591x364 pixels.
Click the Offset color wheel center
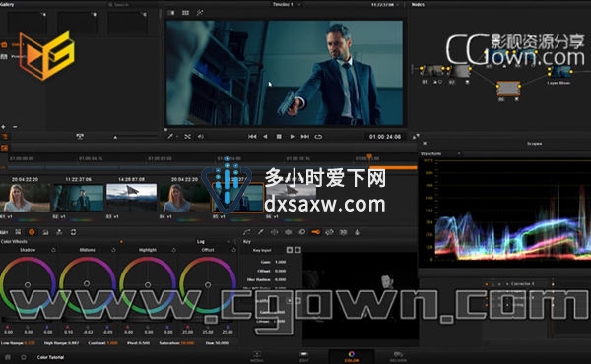208,285
